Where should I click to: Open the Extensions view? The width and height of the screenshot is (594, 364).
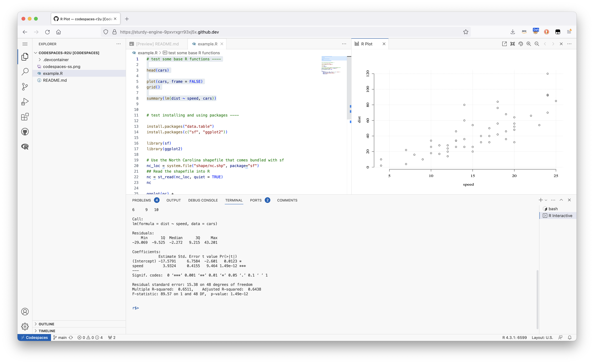tap(25, 117)
